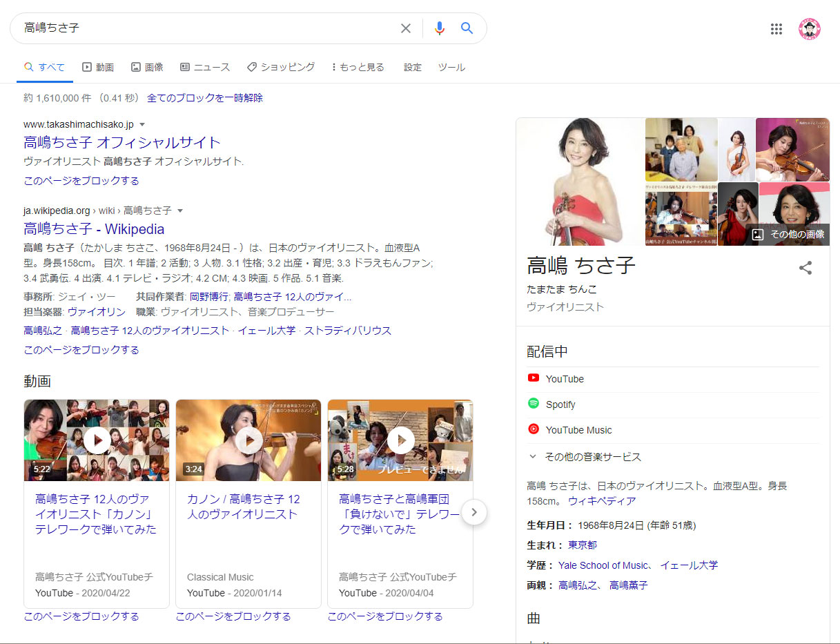
Task: Open the Google apps grid
Action: point(776,29)
